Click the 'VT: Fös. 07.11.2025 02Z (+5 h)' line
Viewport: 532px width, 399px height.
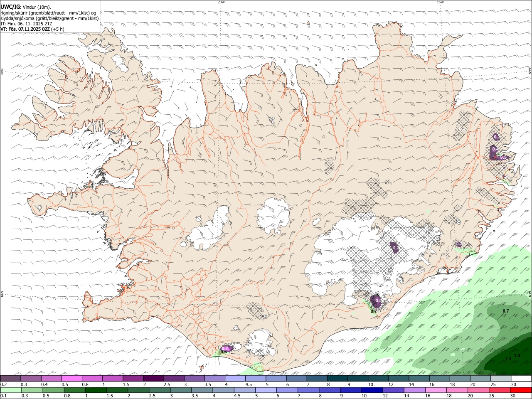[32, 29]
